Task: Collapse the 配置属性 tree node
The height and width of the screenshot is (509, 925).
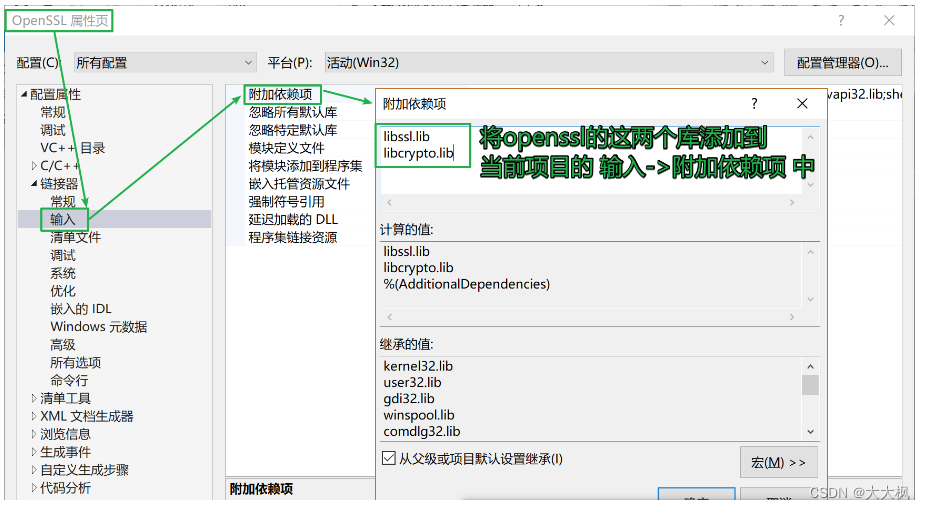Action: coord(24,94)
